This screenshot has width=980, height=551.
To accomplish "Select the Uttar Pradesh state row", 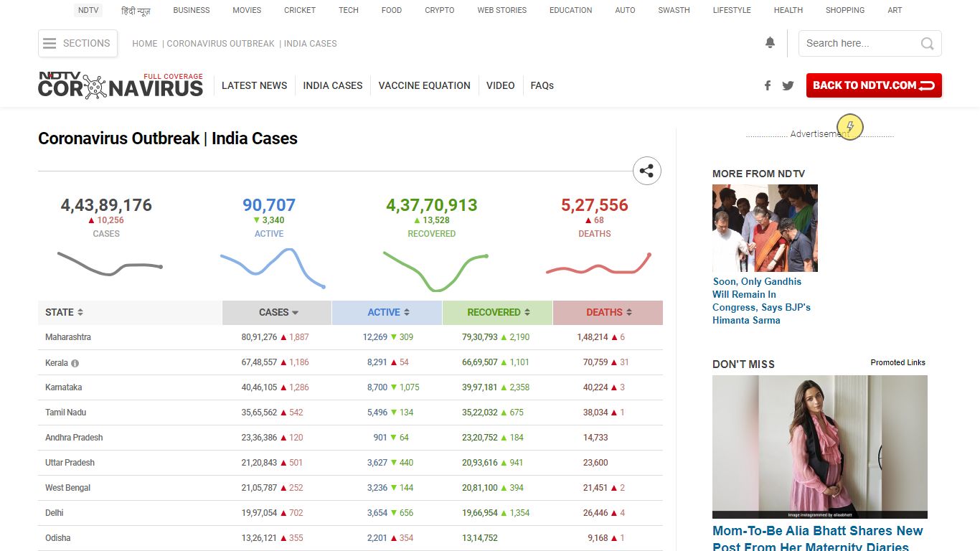I will (x=350, y=463).
